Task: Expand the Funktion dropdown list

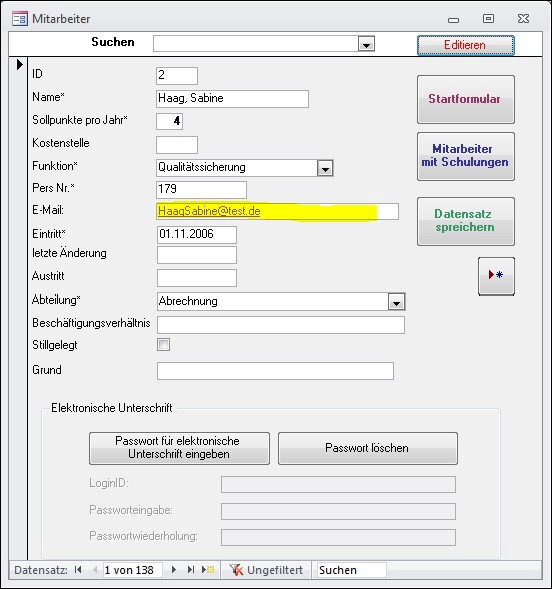Action: click(325, 168)
